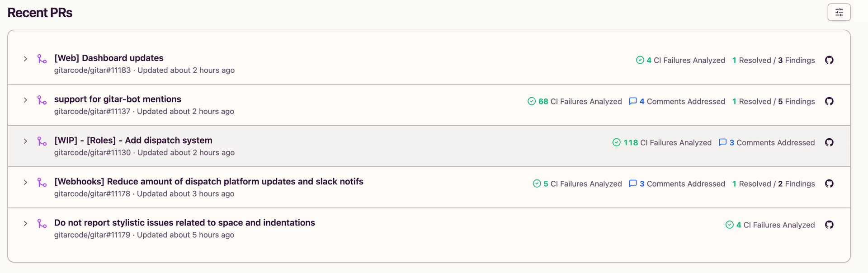Click the comment bubble icon on gitar-bot mentions row
This screenshot has height=273, width=868.
633,101
